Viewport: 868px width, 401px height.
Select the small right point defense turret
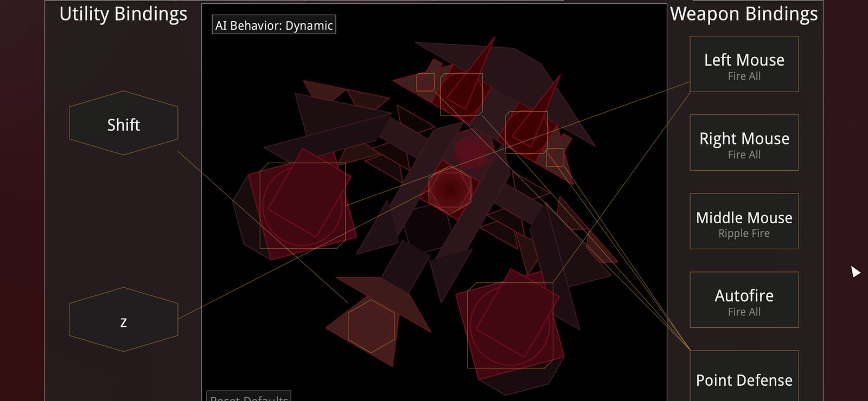[555, 158]
